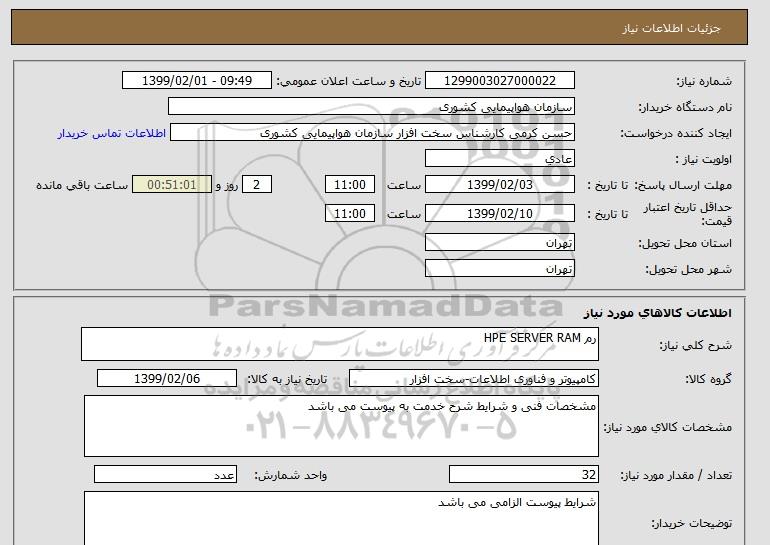Viewport: 770px width, 545px height.
Task: Click the label اولویت نیاز
Action: coord(704,159)
